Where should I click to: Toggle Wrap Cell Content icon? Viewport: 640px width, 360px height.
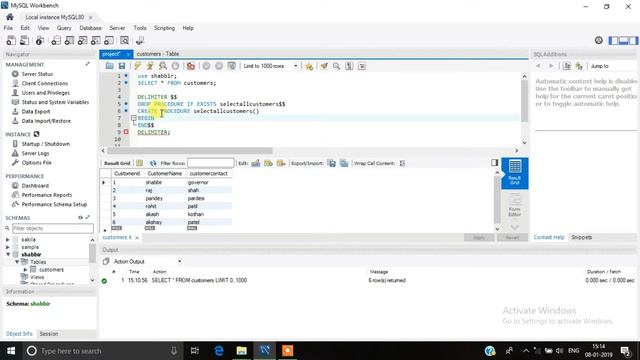402,163
